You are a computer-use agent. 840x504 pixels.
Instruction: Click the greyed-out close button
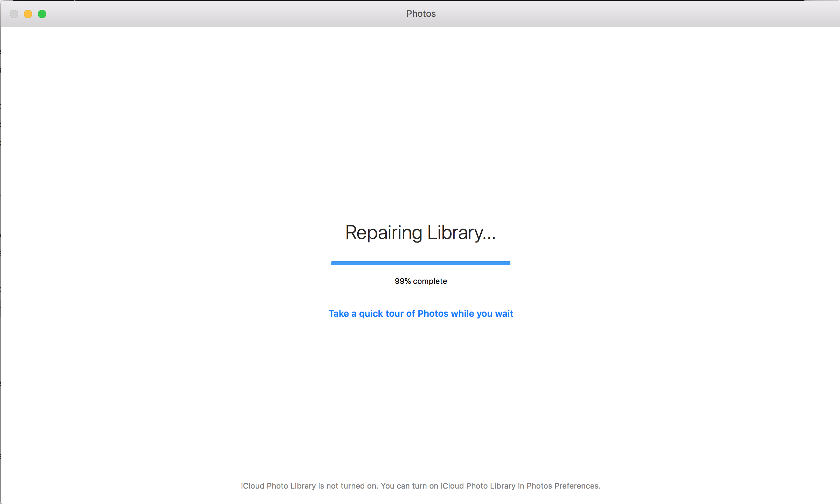(x=14, y=14)
